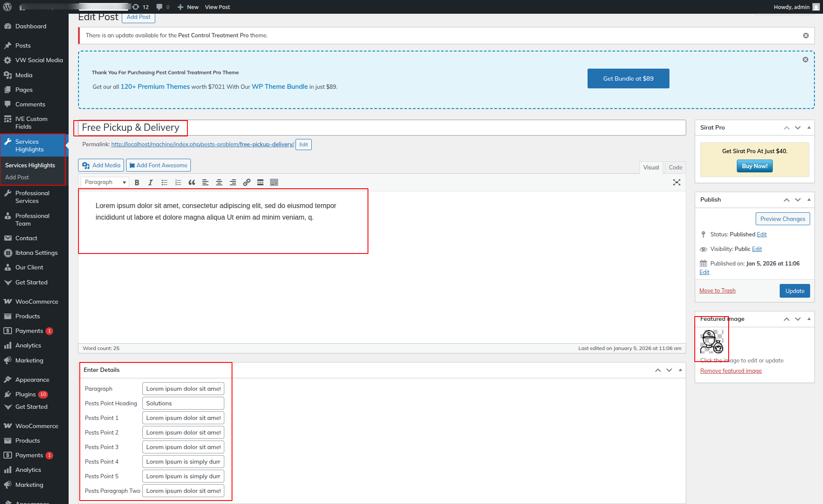Apply italic formatting to text

coord(151,182)
